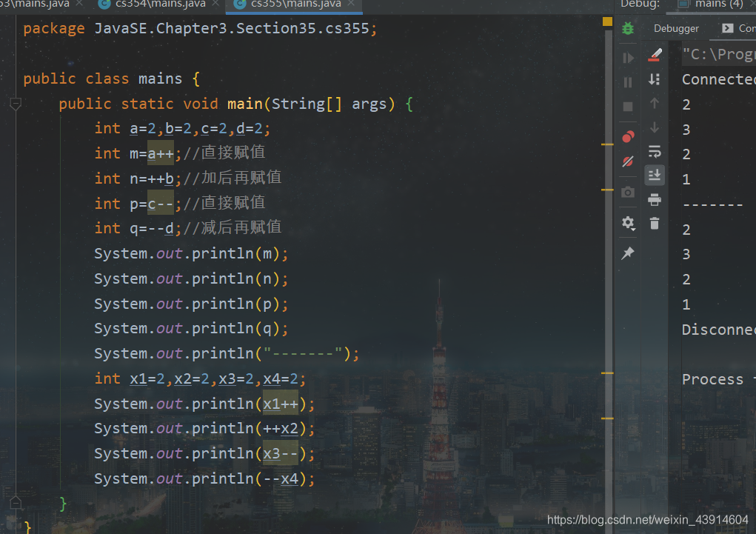Click the sort-arrow icon in console toolbar
Image resolution: width=756 pixels, height=534 pixels.
point(655,79)
